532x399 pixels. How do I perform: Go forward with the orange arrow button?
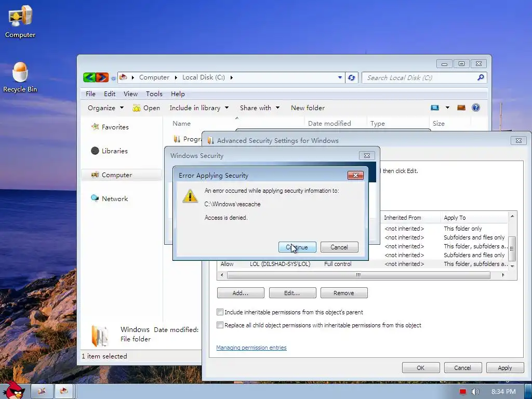(x=102, y=77)
